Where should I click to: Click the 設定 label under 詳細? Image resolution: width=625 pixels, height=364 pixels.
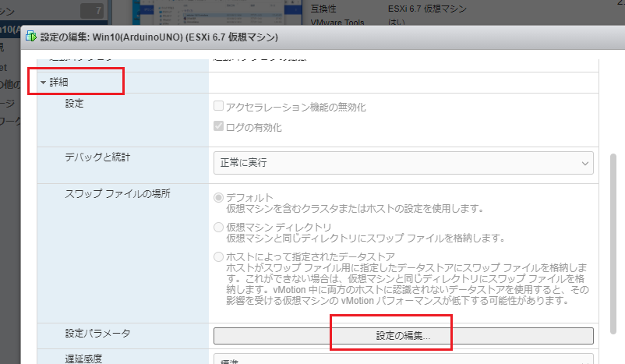(x=75, y=103)
